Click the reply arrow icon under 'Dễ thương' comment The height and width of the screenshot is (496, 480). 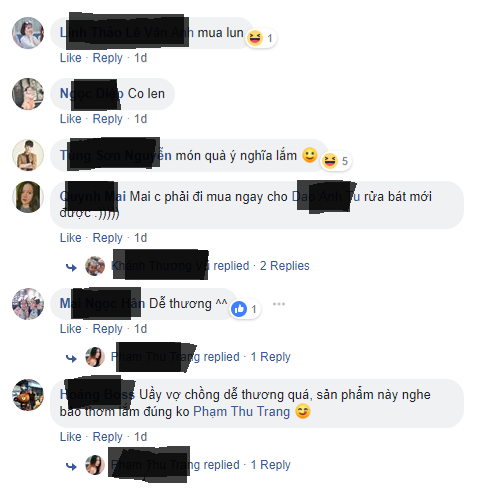pyautogui.click(x=71, y=358)
